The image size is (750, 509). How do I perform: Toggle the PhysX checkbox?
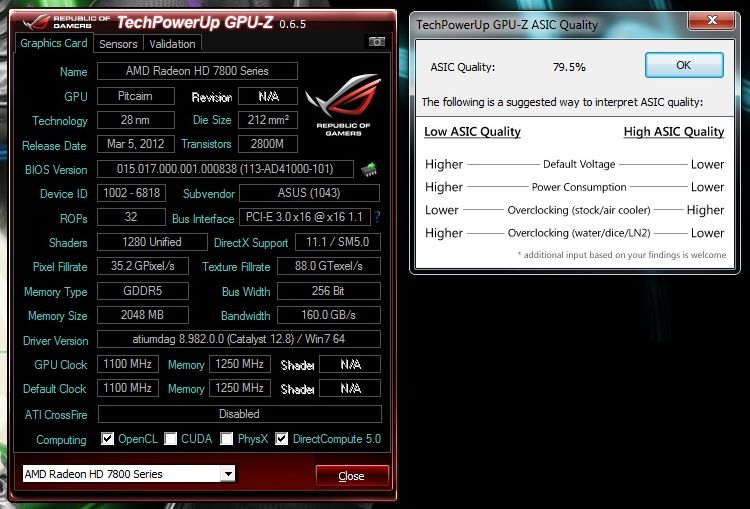(227, 438)
